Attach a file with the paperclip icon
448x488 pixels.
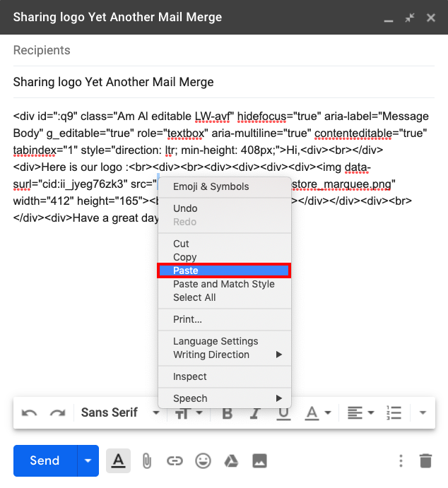pos(146,461)
